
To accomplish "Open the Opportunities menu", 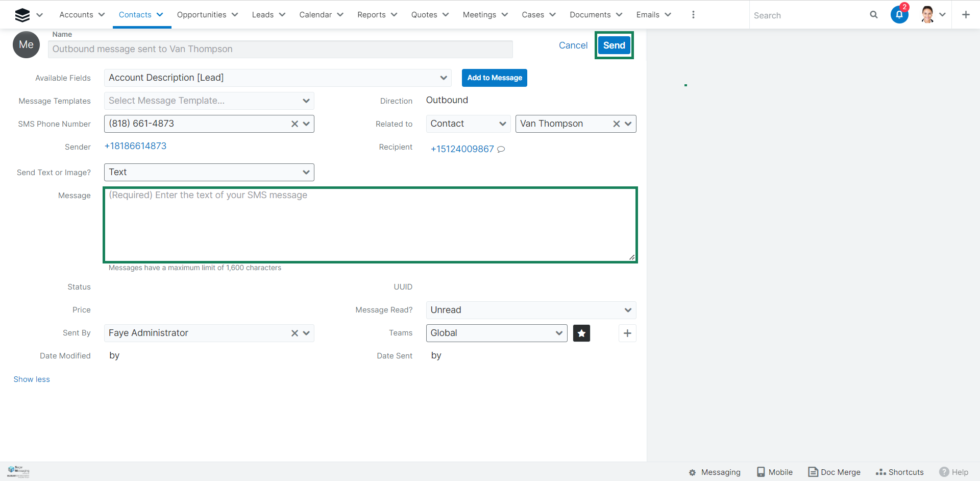I will (x=207, y=15).
